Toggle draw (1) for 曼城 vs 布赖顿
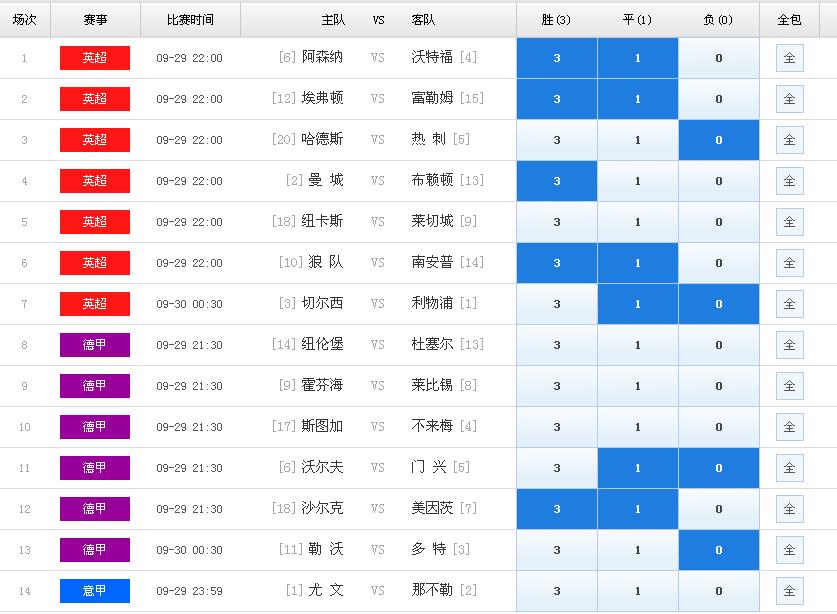Image resolution: width=837 pixels, height=614 pixels. [638, 181]
